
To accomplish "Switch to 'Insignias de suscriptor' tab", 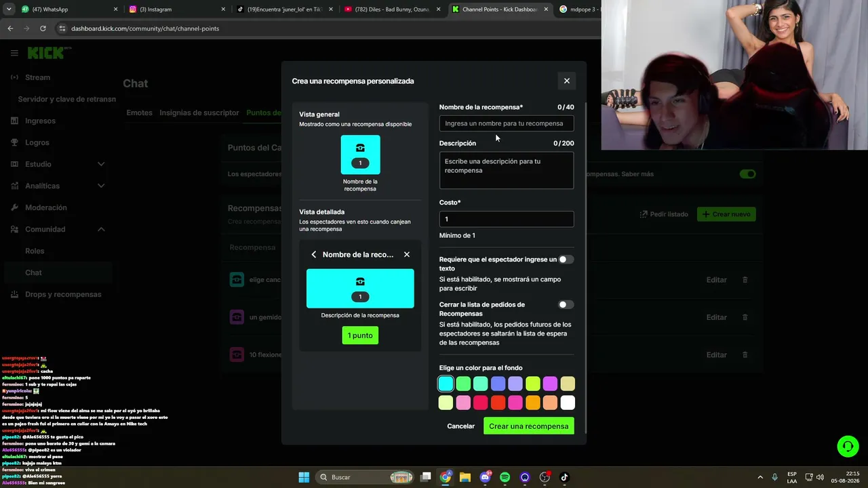I will [199, 113].
